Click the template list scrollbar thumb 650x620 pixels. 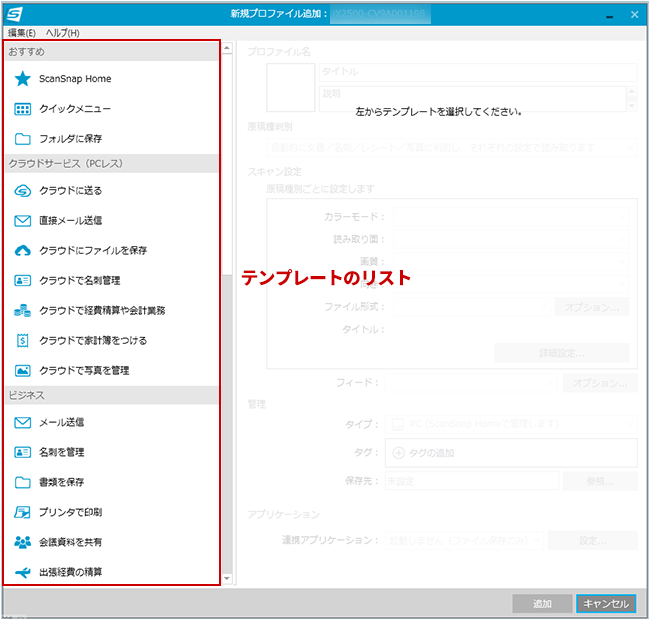tap(227, 164)
